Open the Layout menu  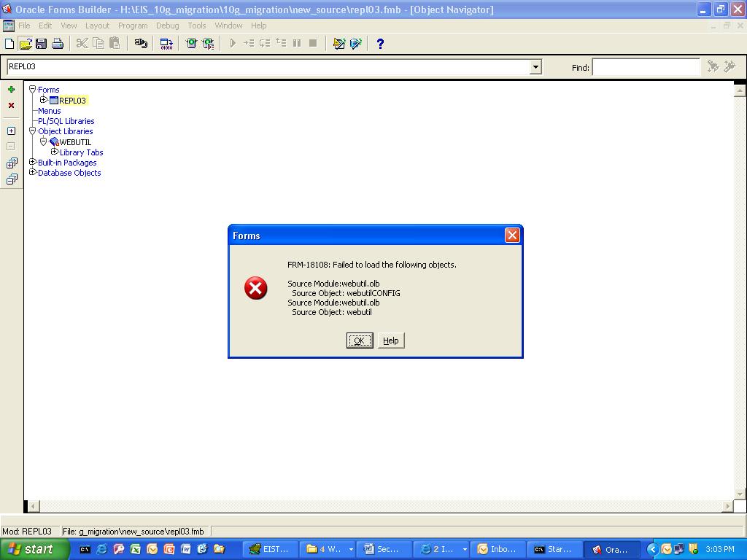97,26
